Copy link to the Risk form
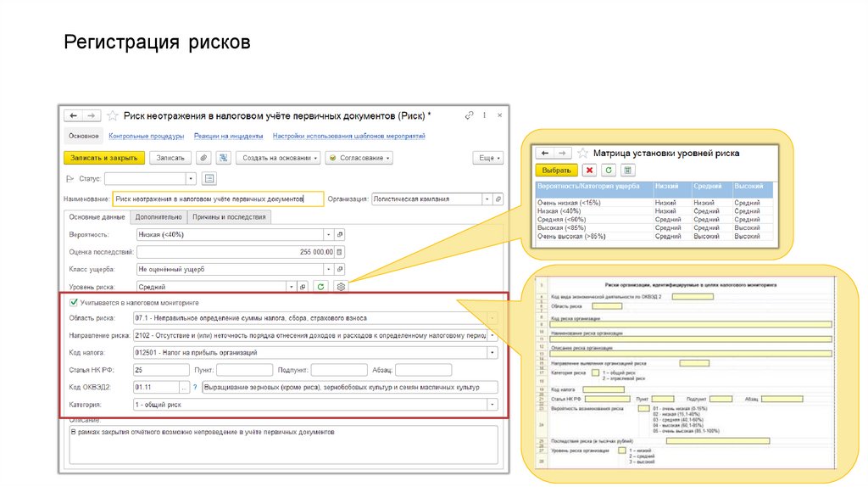The image size is (868, 487). pyautogui.click(x=469, y=115)
